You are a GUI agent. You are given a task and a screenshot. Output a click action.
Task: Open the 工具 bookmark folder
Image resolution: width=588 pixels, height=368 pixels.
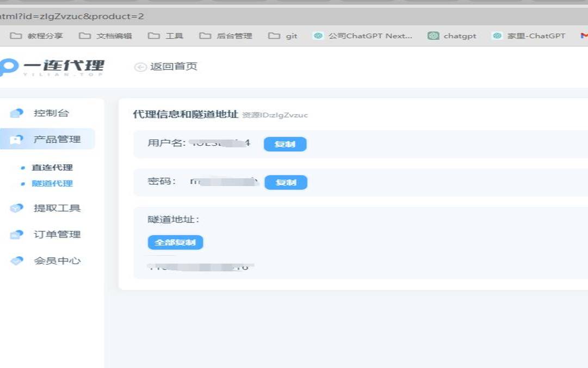coord(165,36)
